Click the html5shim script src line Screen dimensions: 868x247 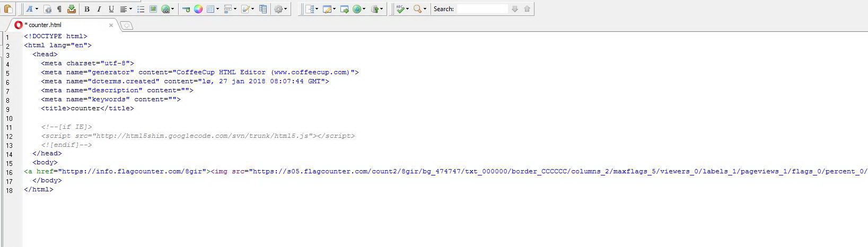point(198,136)
